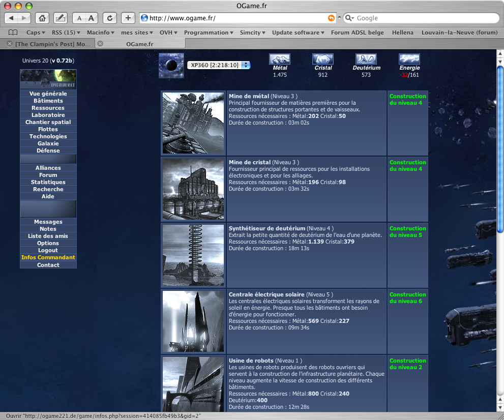Open Laboratoire in the game menu
This screenshot has height=420, width=504.
point(48,115)
